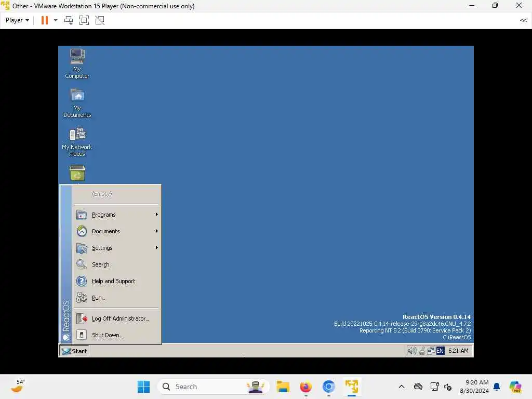This screenshot has width=532, height=399.
Task: Choose Run... in the Start menu
Action: (x=117, y=298)
